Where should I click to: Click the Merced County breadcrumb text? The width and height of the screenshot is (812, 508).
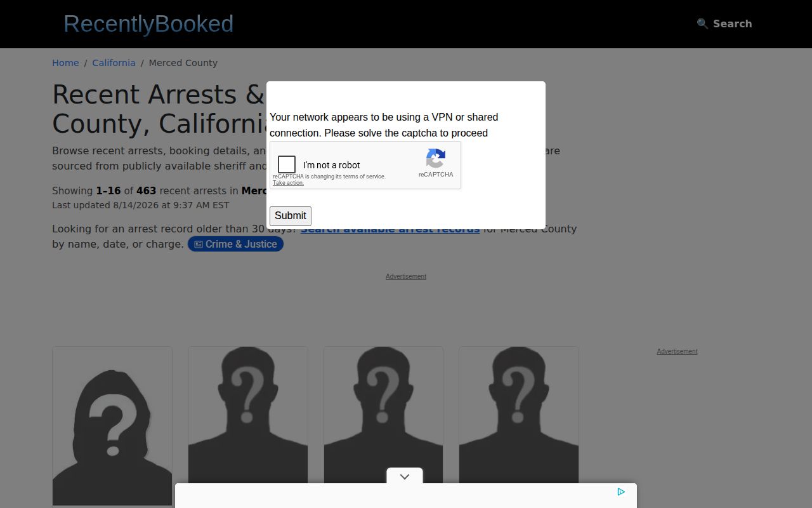(183, 63)
